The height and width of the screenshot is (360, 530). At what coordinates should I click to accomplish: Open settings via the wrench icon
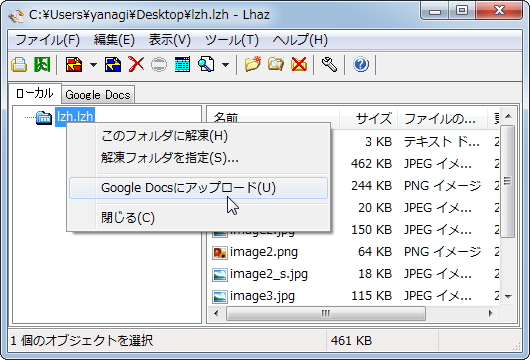pyautogui.click(x=329, y=64)
